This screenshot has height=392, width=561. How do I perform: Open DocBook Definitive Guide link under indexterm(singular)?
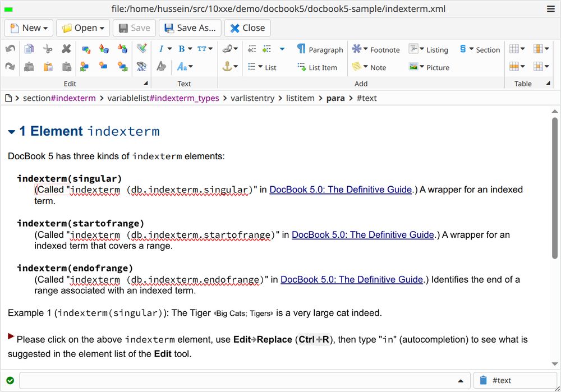[x=341, y=190]
